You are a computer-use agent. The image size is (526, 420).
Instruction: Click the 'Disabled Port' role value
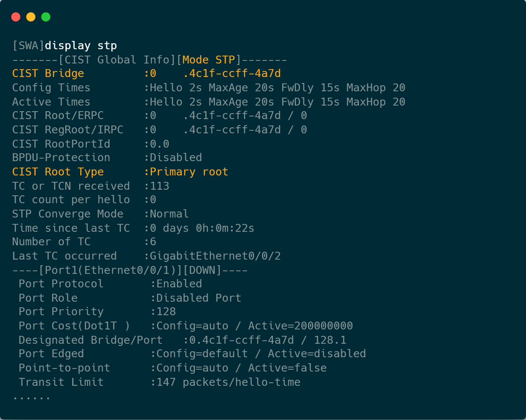pos(199,298)
